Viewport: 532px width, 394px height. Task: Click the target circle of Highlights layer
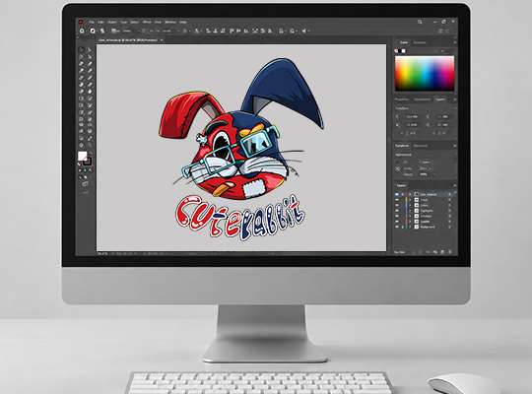449,211
